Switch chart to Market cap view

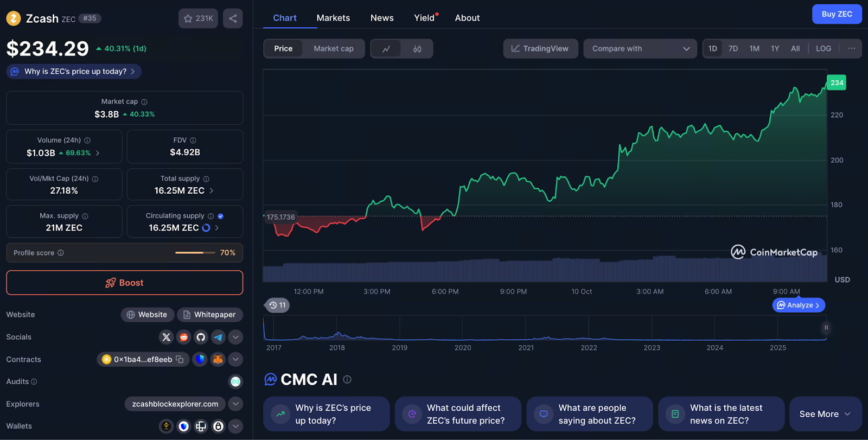tap(334, 49)
